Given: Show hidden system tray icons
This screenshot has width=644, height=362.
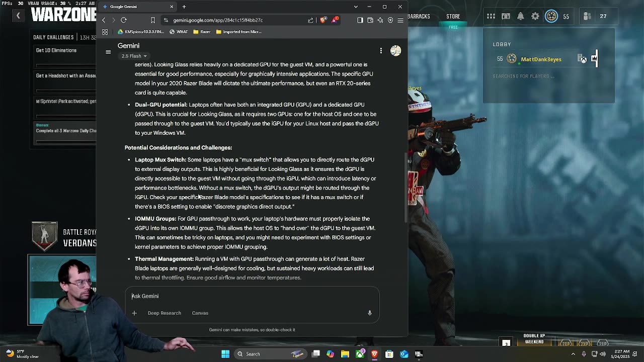Looking at the screenshot, I should (x=573, y=354).
